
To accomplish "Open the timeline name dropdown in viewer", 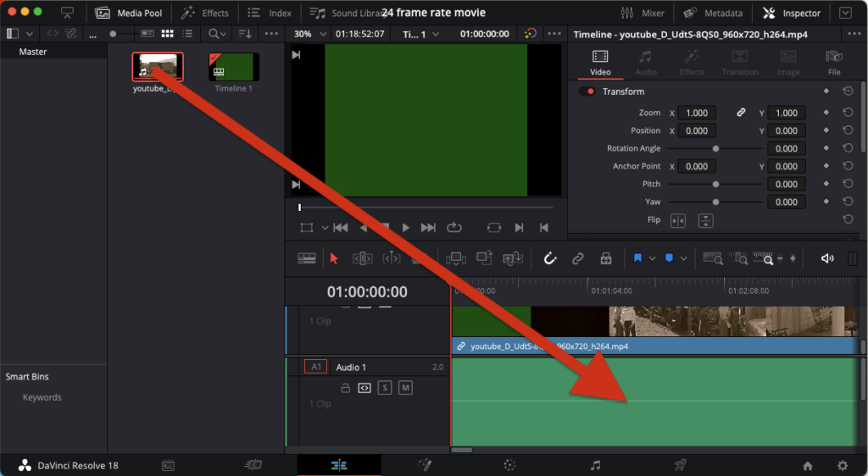I will pos(420,34).
